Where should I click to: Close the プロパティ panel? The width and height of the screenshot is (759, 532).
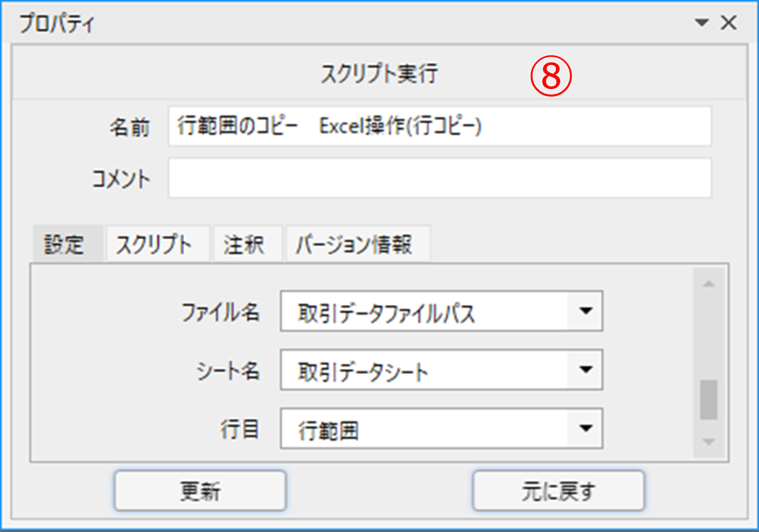(728, 23)
